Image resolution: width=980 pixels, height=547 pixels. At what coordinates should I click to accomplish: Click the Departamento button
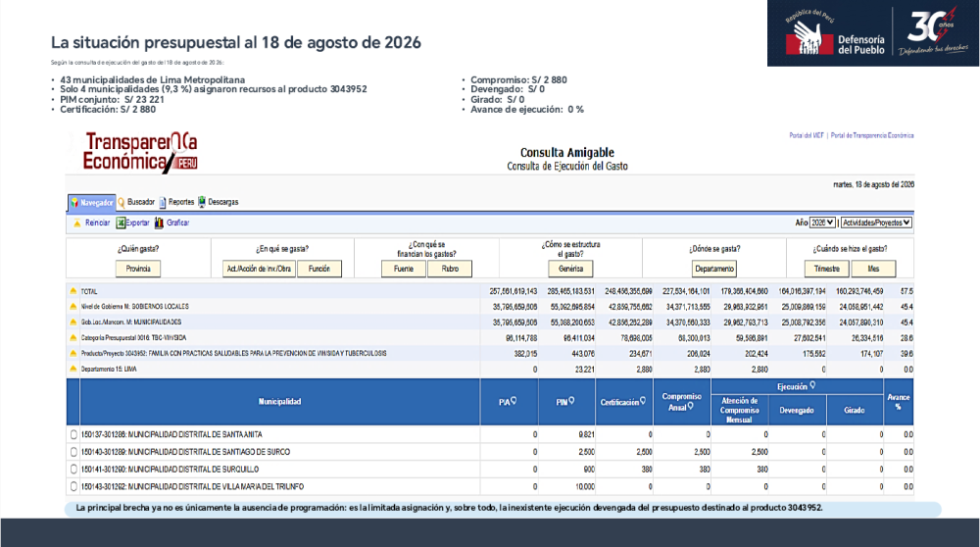tap(714, 269)
